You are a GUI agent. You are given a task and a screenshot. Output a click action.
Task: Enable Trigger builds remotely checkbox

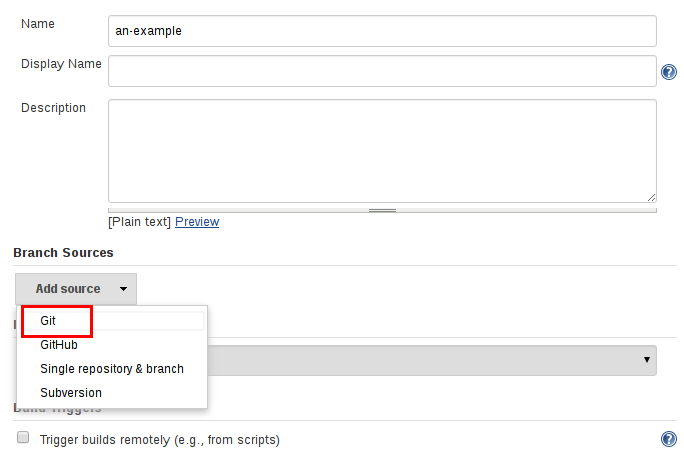(23, 439)
